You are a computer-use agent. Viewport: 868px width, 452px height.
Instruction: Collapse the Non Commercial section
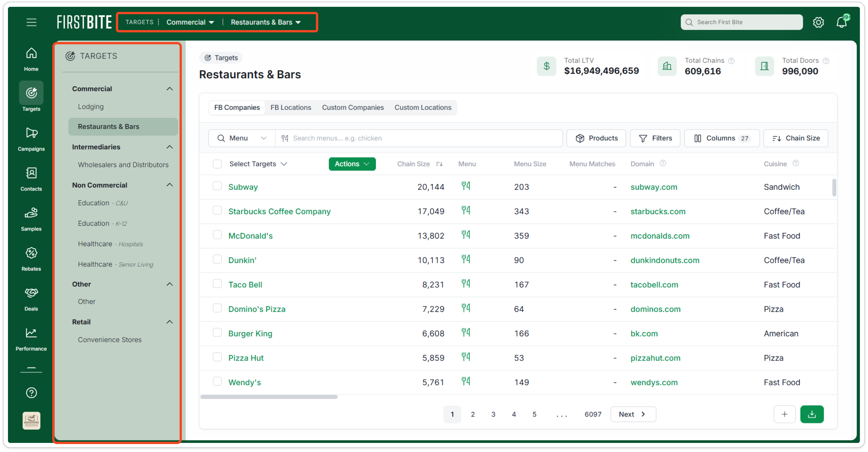pos(170,185)
